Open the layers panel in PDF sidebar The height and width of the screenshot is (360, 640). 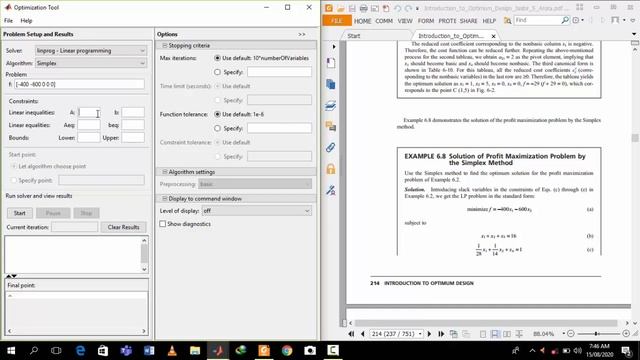pyautogui.click(x=331, y=106)
